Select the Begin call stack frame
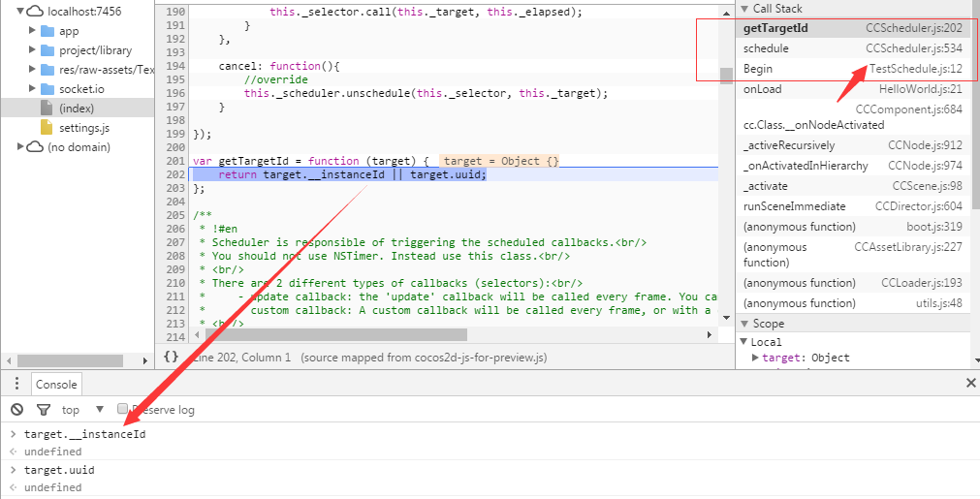Screen dimensions: 980x499 [x=853, y=69]
